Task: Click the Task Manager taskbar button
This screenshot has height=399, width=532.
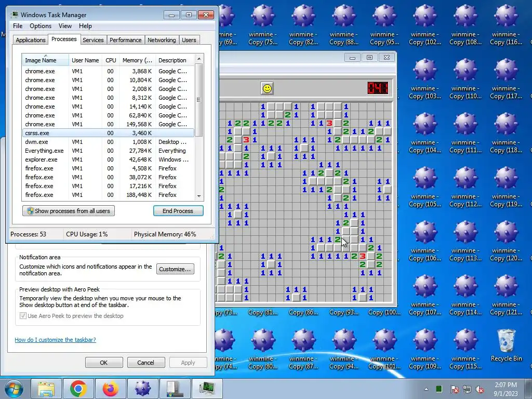Action: point(207,389)
